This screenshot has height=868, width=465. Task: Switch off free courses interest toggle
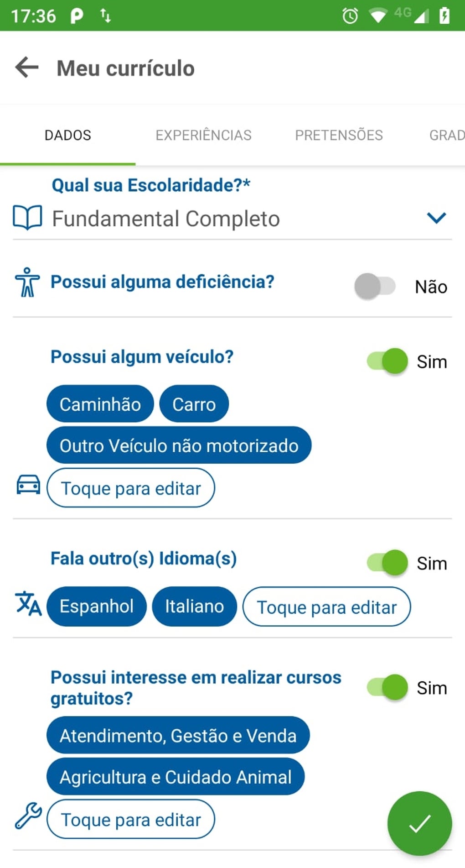coord(387,687)
